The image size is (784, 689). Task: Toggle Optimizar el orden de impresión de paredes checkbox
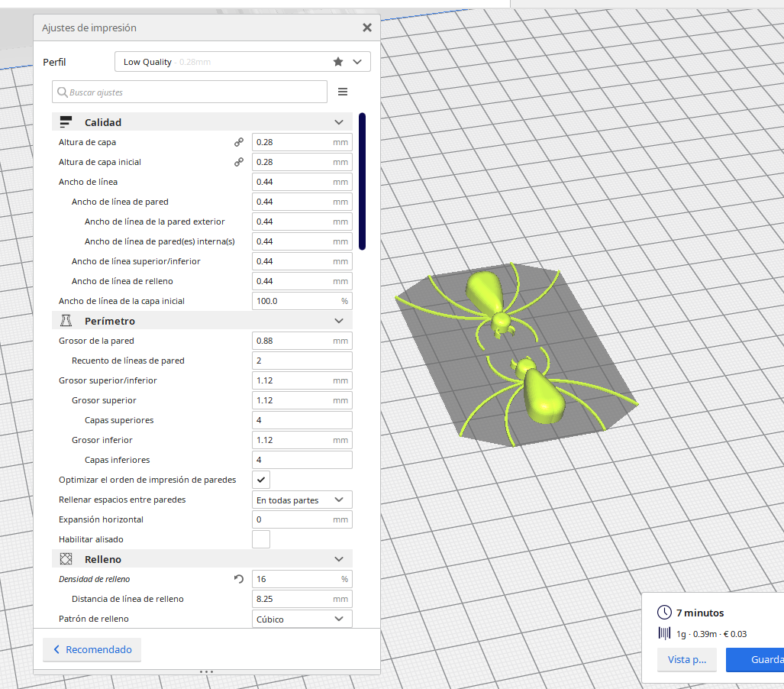(261, 480)
